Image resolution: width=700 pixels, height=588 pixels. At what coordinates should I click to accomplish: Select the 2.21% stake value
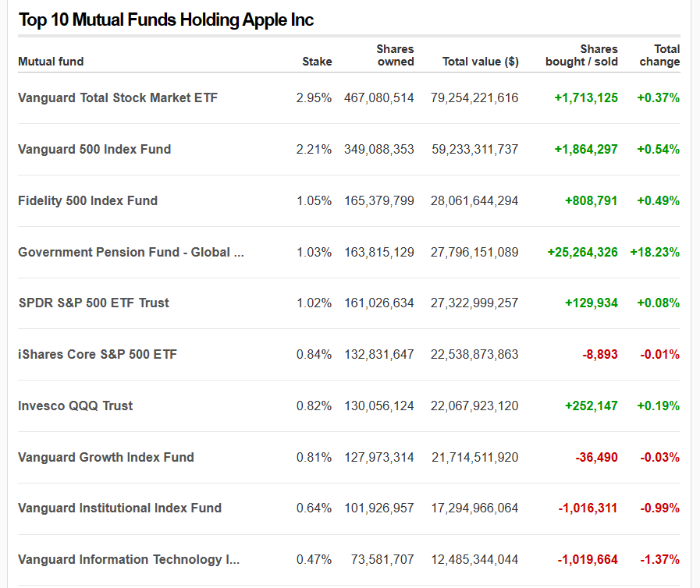coord(314,149)
